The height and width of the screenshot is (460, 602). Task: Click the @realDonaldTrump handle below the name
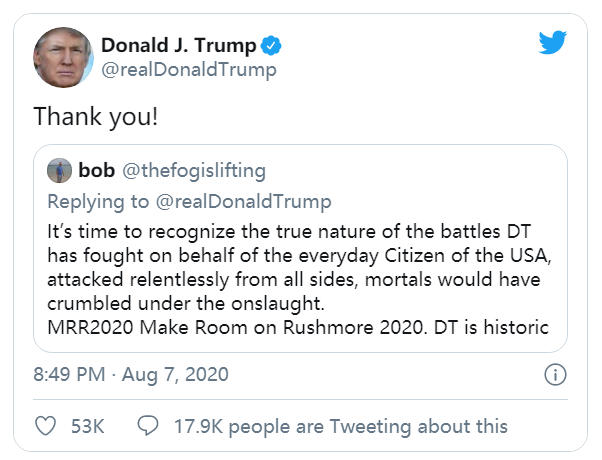tap(189, 70)
